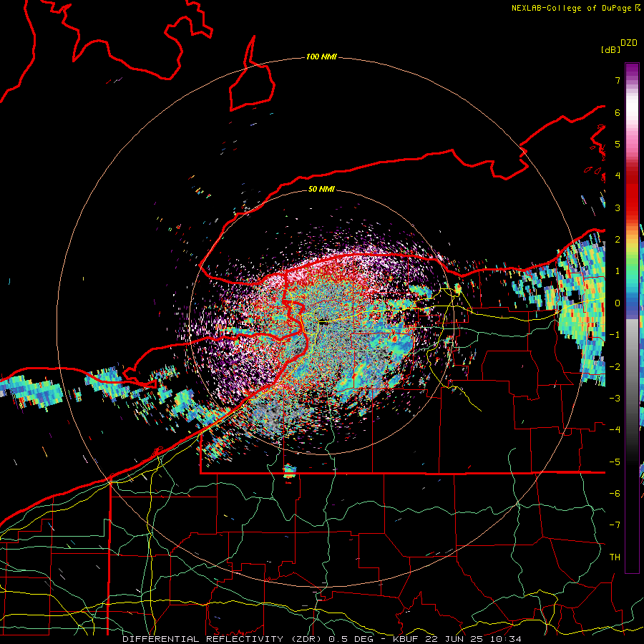This screenshot has height=644, width=644.
Task: Click the color scale value 4
Action: [618, 176]
